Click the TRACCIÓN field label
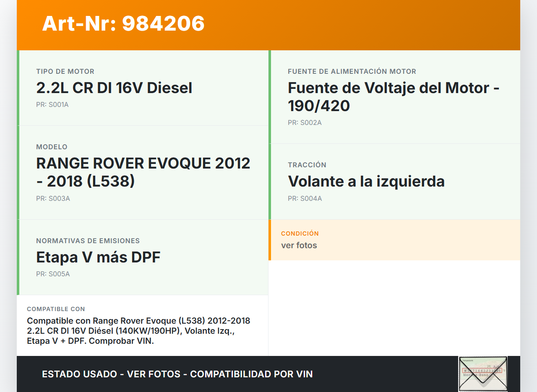 (307, 165)
